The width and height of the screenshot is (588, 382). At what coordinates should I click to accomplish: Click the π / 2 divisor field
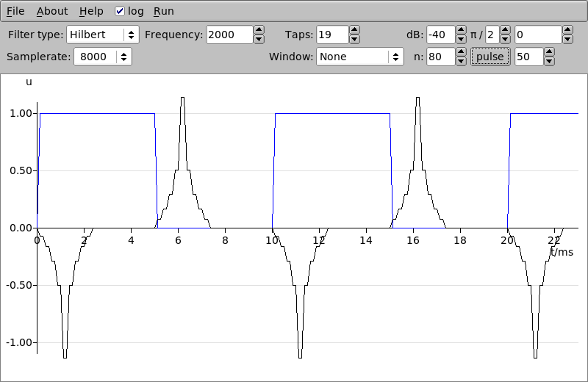[492, 35]
